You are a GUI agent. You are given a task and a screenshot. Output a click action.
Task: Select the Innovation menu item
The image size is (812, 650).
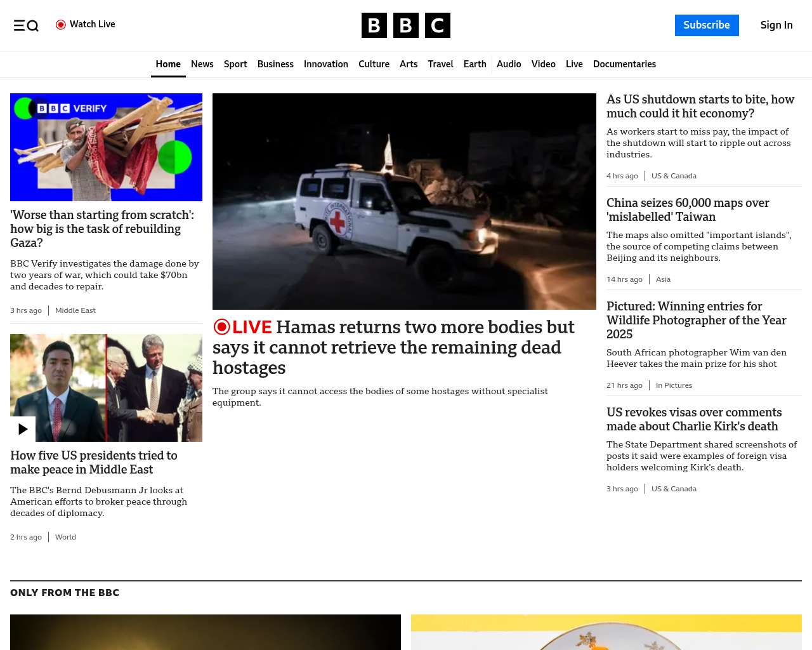pyautogui.click(x=325, y=64)
